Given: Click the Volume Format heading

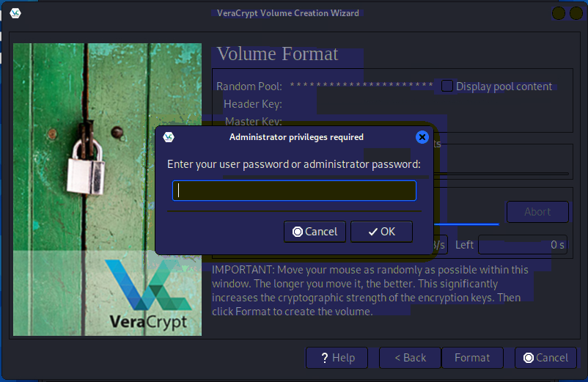Looking at the screenshot, I should point(277,54).
